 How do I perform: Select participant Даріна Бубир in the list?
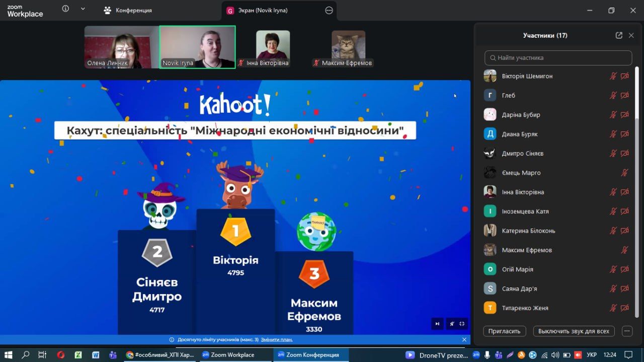click(556, 115)
